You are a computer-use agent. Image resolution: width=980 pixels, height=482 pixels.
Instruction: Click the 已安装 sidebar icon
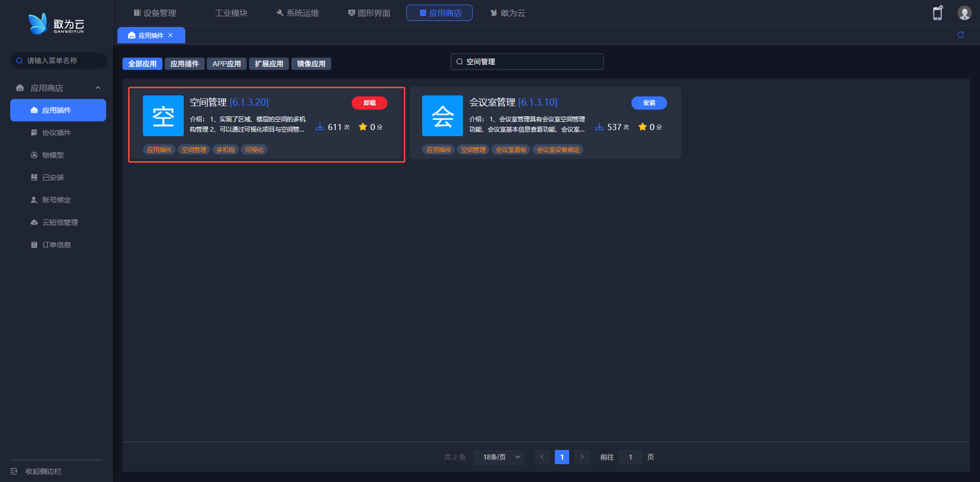[x=34, y=177]
